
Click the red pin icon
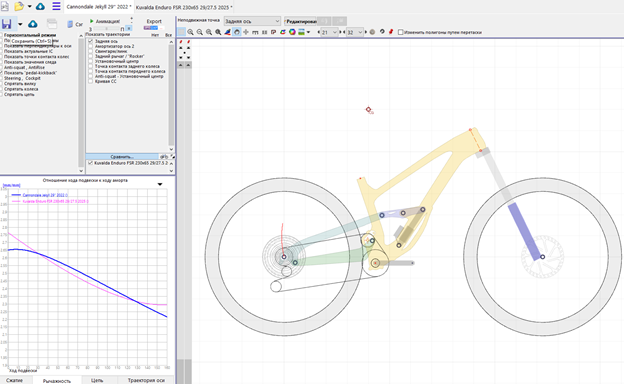pyautogui.click(x=391, y=32)
